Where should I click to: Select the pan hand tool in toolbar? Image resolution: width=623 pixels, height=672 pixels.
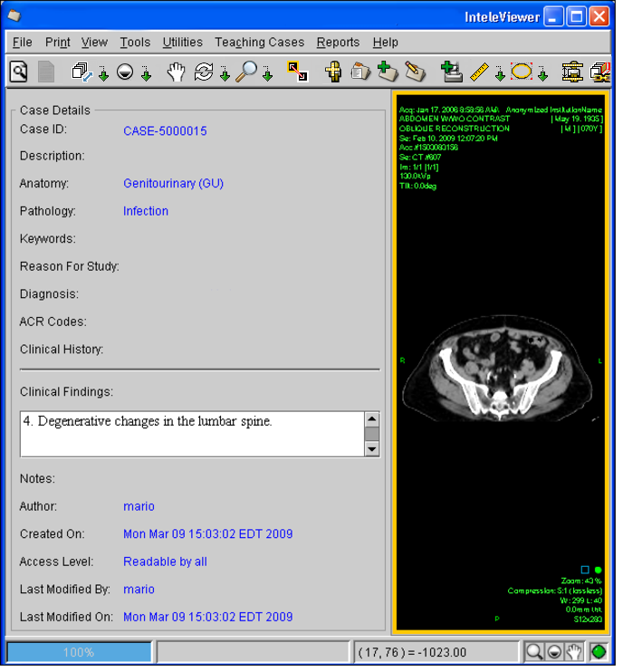pyautogui.click(x=176, y=72)
